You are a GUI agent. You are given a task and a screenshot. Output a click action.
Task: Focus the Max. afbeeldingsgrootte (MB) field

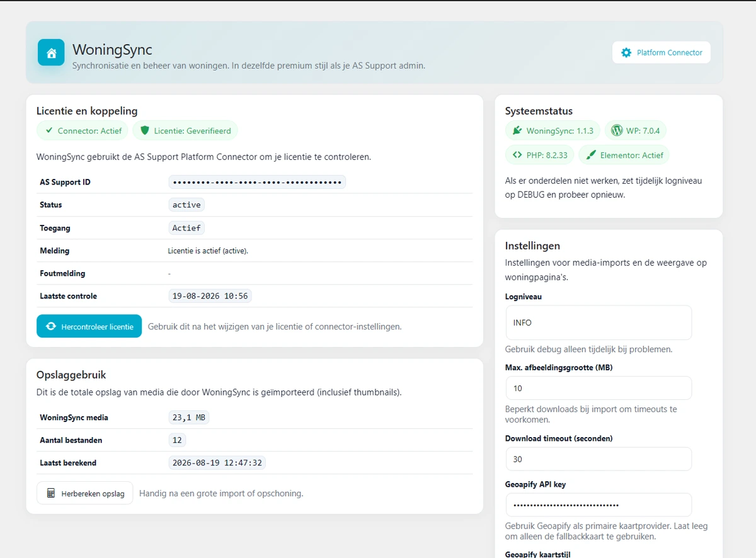coord(598,389)
